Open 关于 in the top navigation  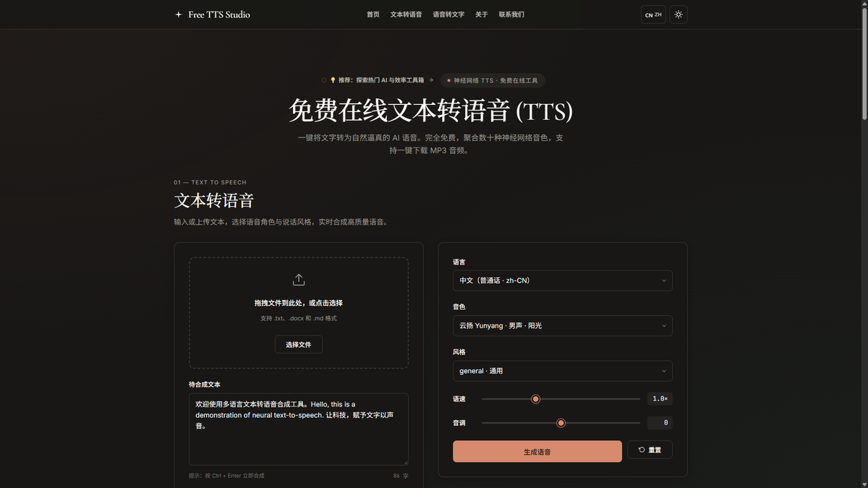(x=482, y=14)
